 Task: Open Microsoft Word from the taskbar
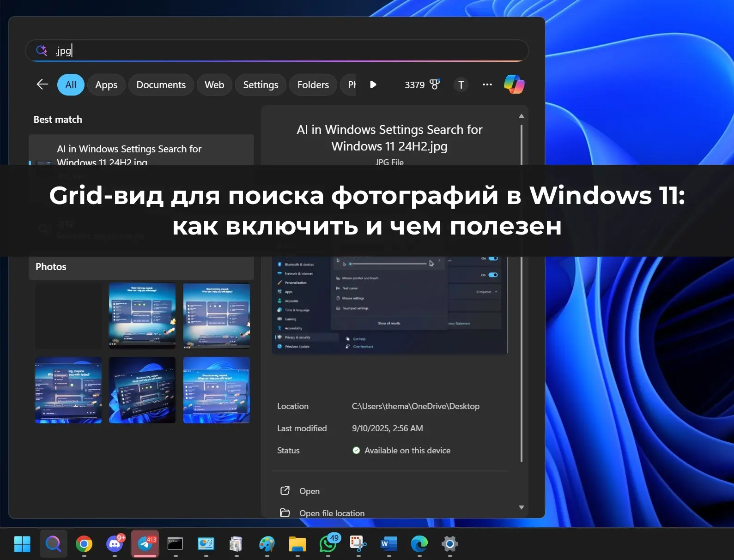point(388,544)
